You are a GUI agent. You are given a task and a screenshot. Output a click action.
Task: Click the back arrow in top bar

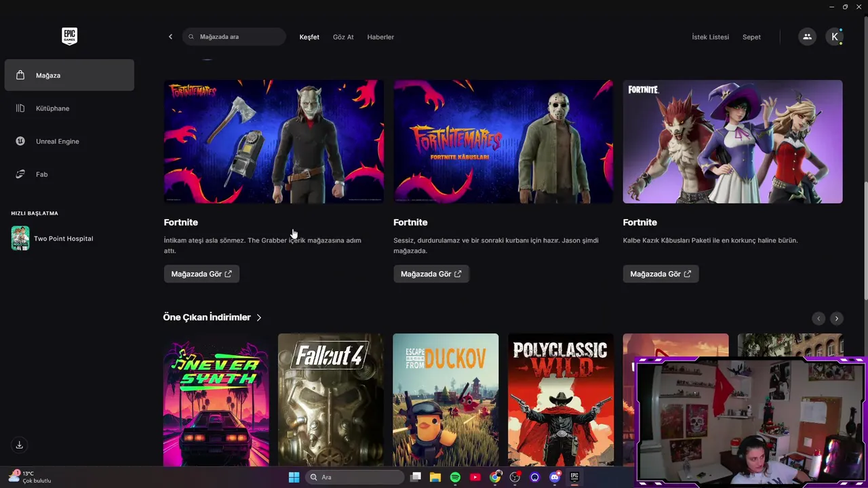click(x=170, y=37)
